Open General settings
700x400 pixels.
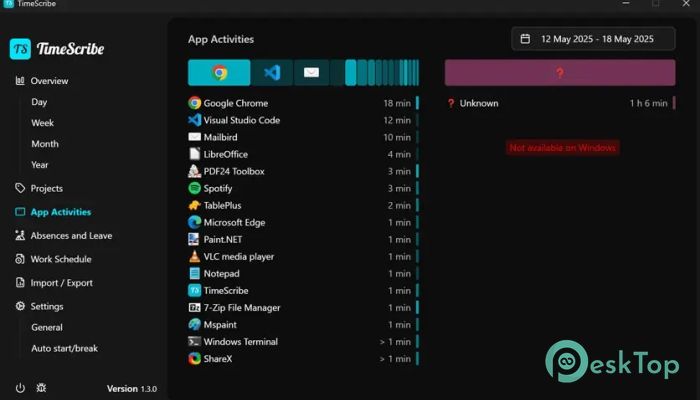tap(47, 327)
